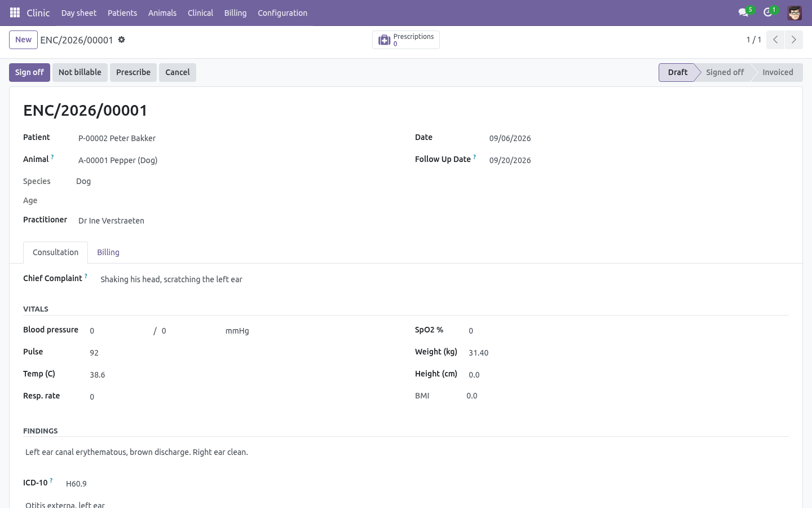The height and width of the screenshot is (508, 812).
Task: Cancel the encounter
Action: click(x=178, y=72)
